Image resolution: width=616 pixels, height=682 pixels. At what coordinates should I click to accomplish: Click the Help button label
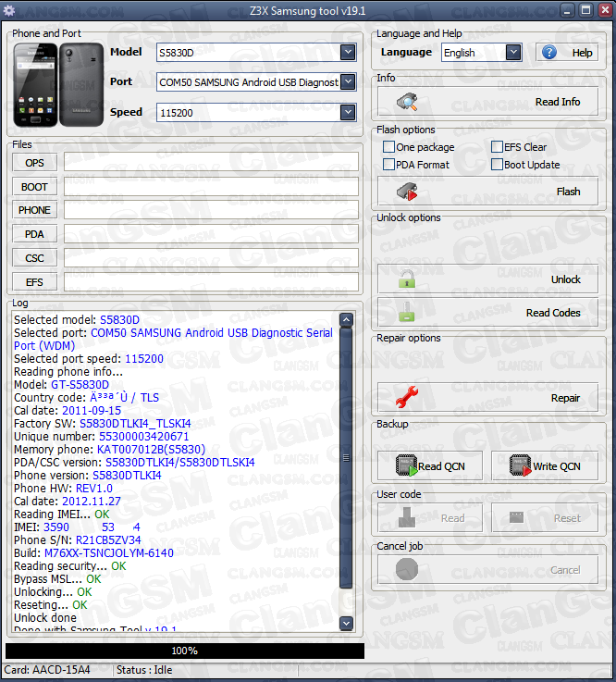(x=582, y=53)
